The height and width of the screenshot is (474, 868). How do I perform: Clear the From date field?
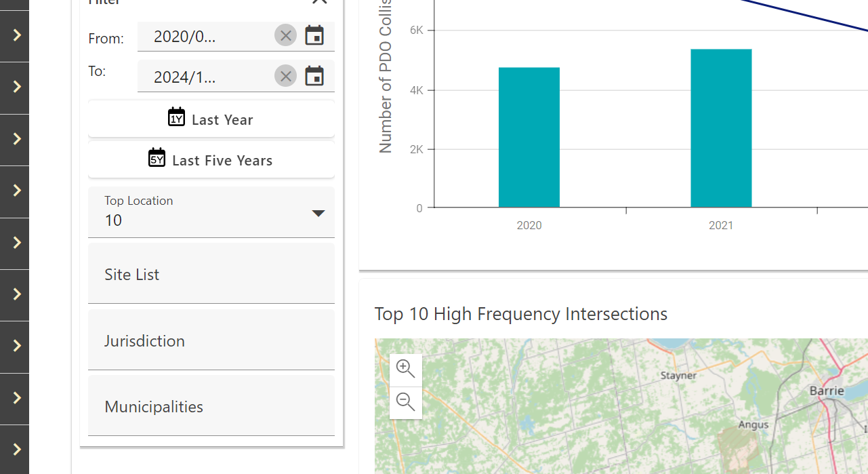tap(285, 35)
